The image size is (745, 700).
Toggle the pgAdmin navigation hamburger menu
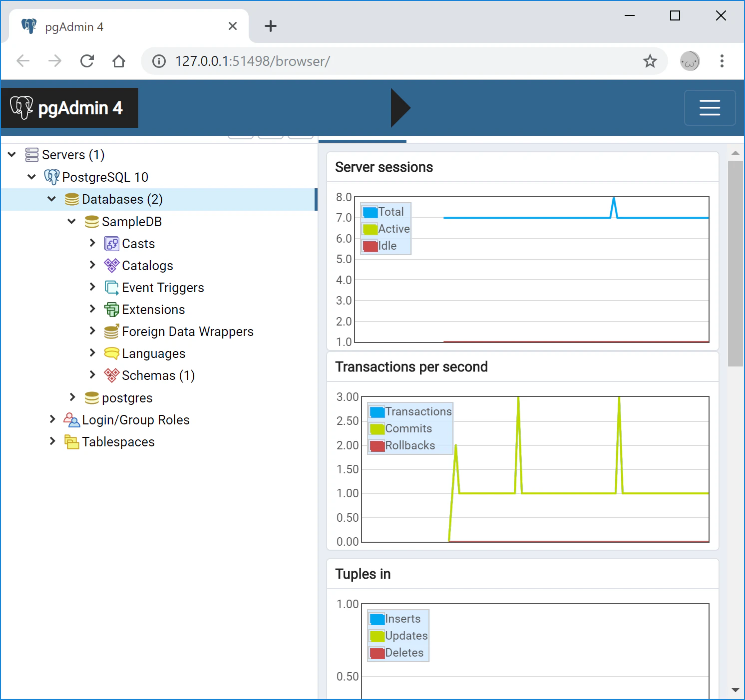click(710, 108)
